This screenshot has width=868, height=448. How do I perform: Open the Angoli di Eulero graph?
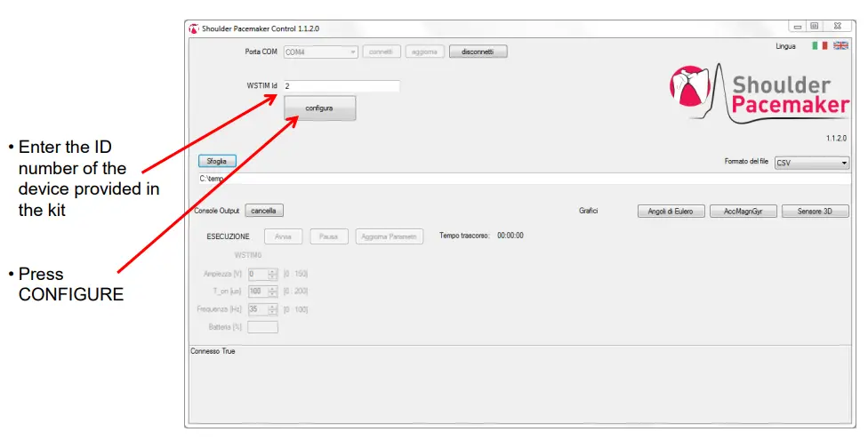pos(671,212)
